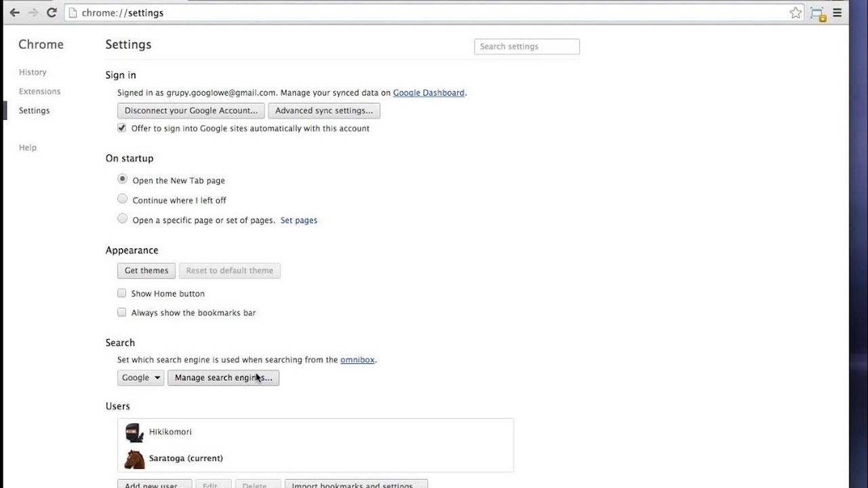Enable Show Home button checkbox

pos(122,293)
